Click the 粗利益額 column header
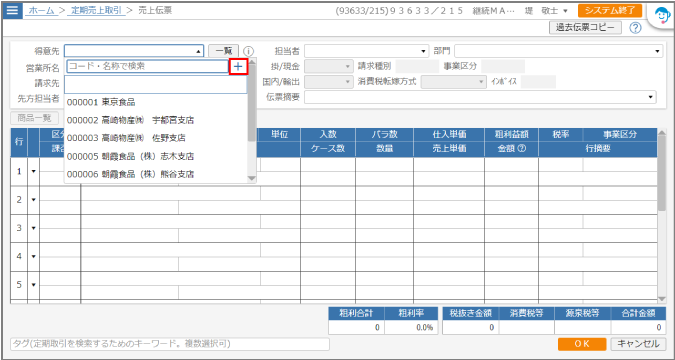Screen dimensions: 675x360 (511, 134)
